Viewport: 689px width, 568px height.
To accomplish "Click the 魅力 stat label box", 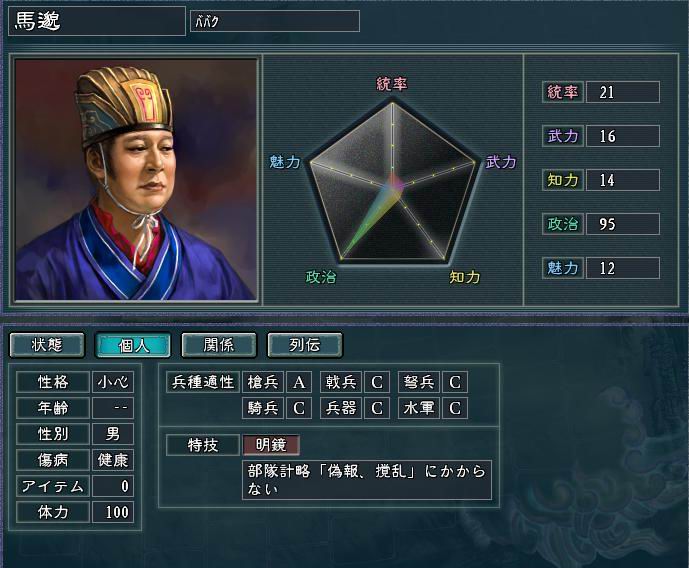I will tap(562, 268).
